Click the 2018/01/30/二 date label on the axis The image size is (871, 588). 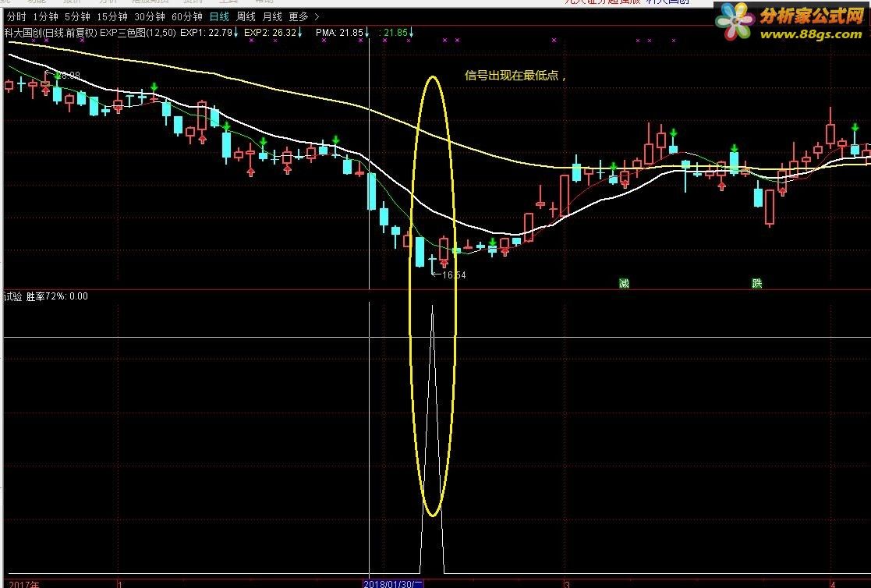(x=393, y=583)
